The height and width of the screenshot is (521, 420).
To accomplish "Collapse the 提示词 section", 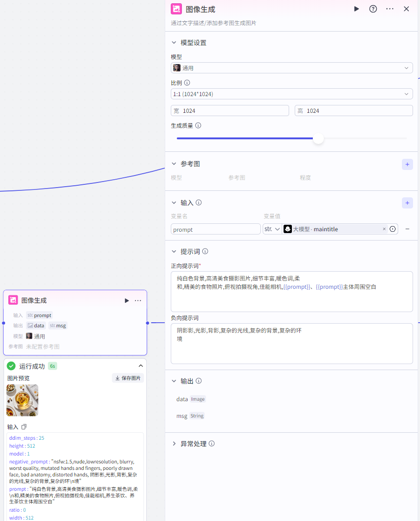I will pyautogui.click(x=174, y=252).
